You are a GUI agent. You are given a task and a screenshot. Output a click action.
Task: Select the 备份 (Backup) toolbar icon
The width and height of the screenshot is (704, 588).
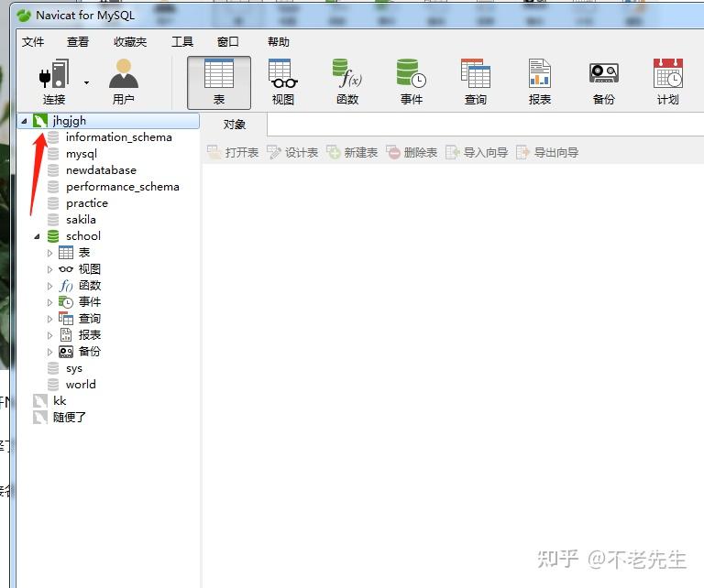(604, 82)
